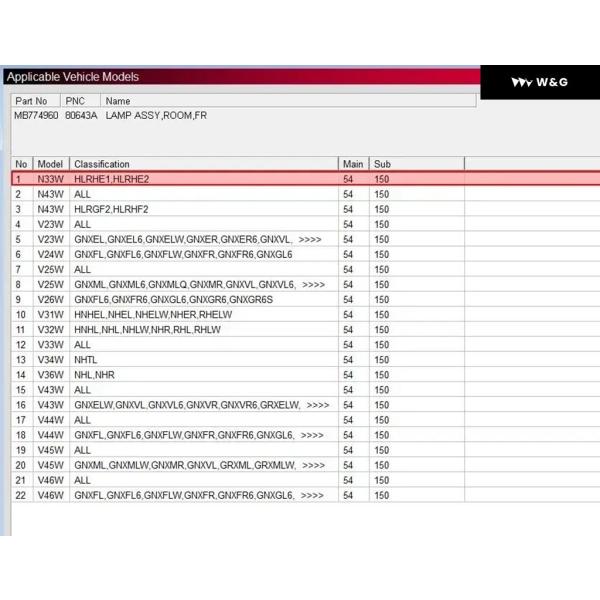
Task: Expand the >>>> in row 8 classification
Action: click(313, 285)
